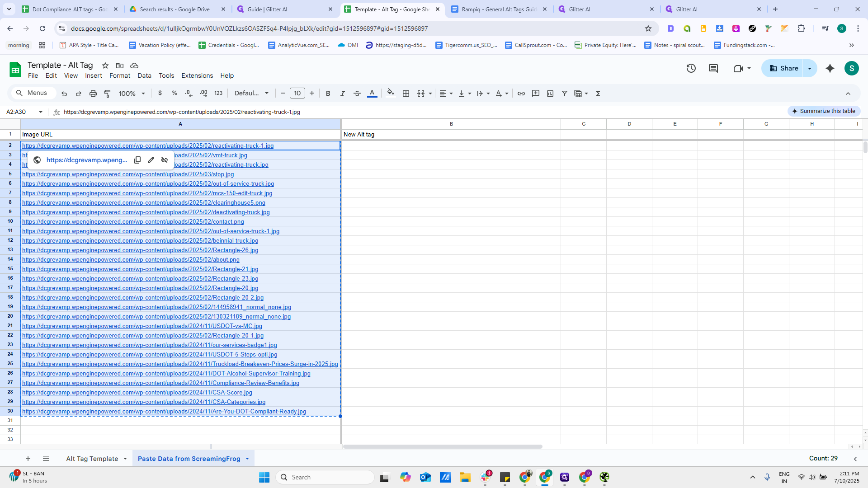Copy the link in the URL preview popup
868x488 pixels.
pos(137,160)
